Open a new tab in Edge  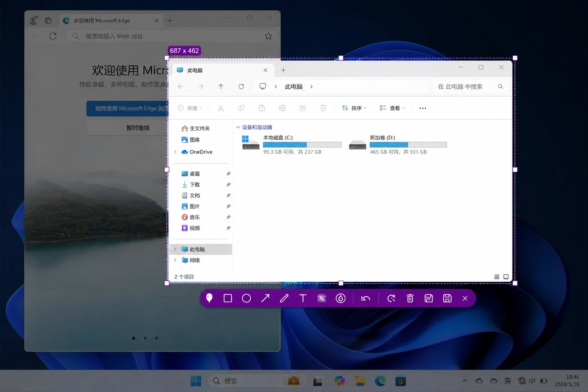[170, 21]
